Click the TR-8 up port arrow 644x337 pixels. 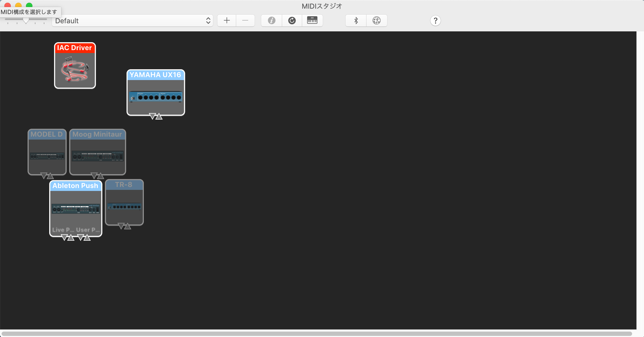[x=128, y=226]
